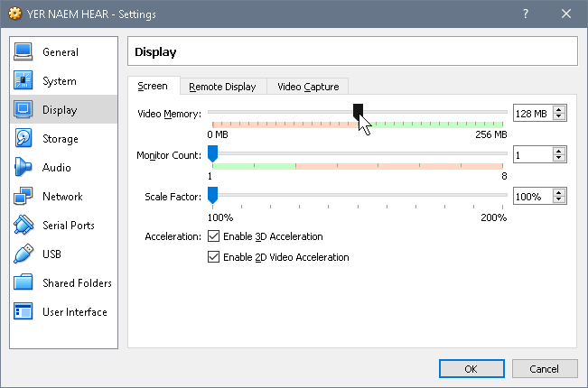Click the User Interface window icon
The height and width of the screenshot is (388, 588).
coord(23,311)
